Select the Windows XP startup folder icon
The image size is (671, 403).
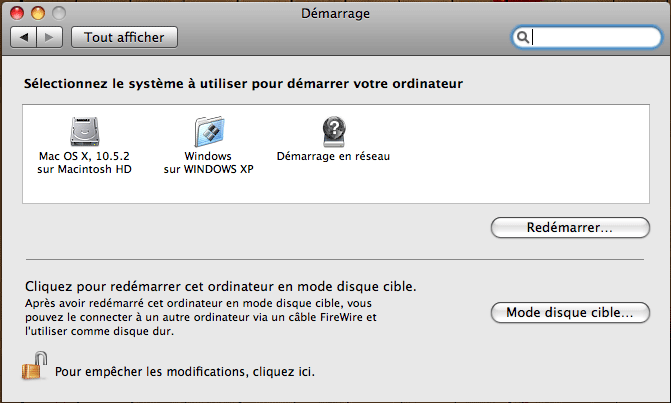tap(209, 131)
